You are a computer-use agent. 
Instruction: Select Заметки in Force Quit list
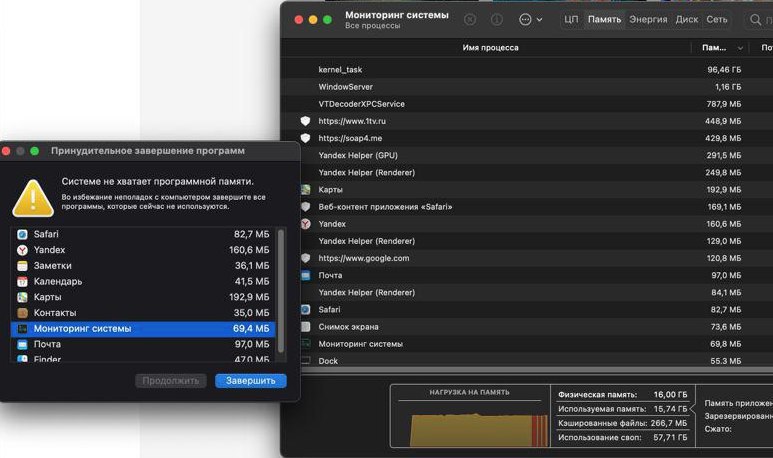[143, 266]
